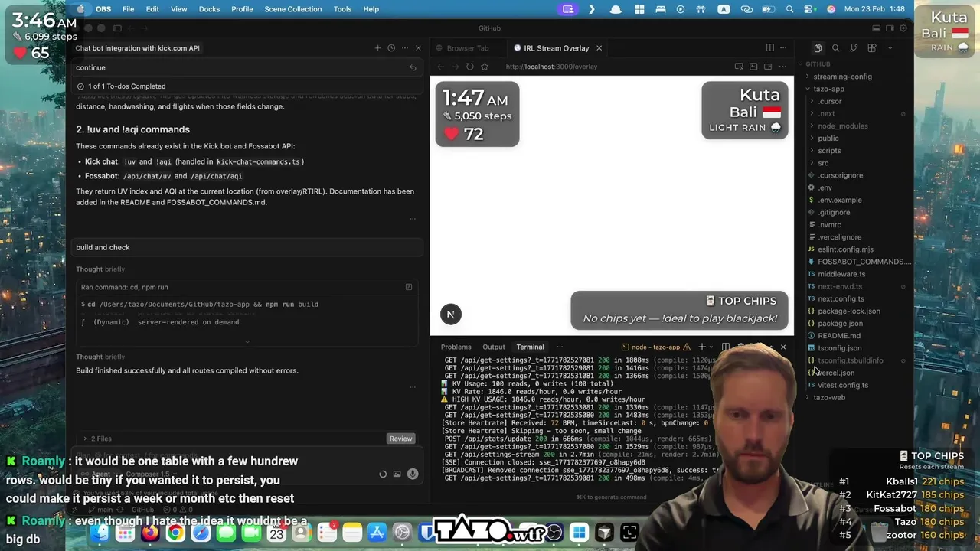Image resolution: width=980 pixels, height=551 pixels.
Task: Select the Terminal panel tab
Action: point(530,347)
